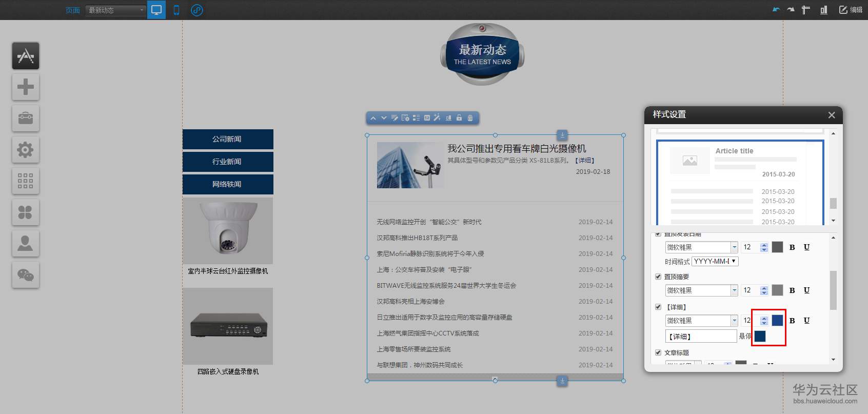Screen dimensions: 868x414
Task: Click the blue circular link icon in top bar
Action: pyautogui.click(x=197, y=10)
